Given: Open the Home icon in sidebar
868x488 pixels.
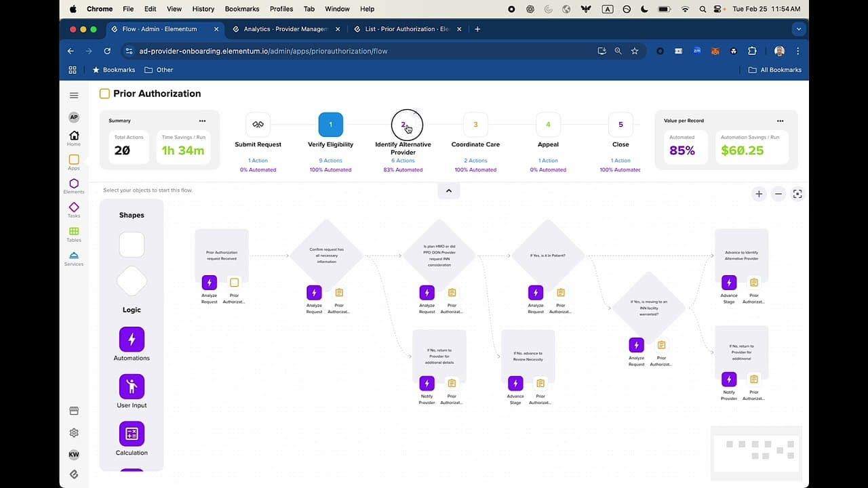Looking at the screenshot, I should [x=74, y=136].
